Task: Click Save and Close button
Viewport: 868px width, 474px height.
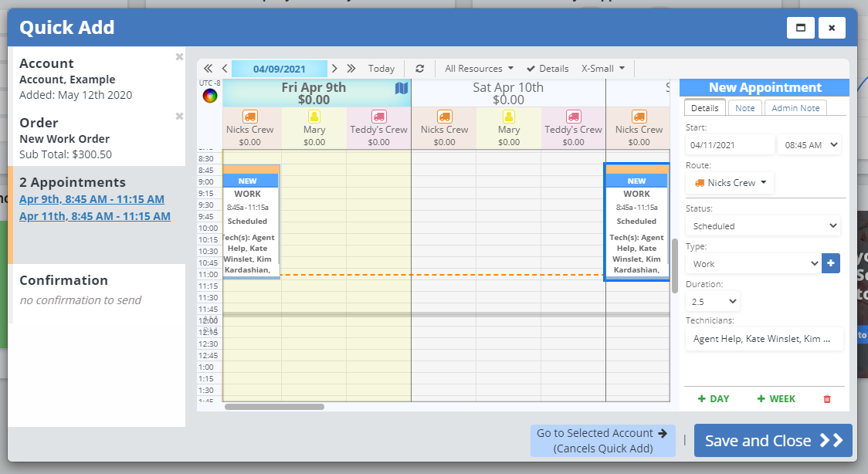Action: (772, 441)
